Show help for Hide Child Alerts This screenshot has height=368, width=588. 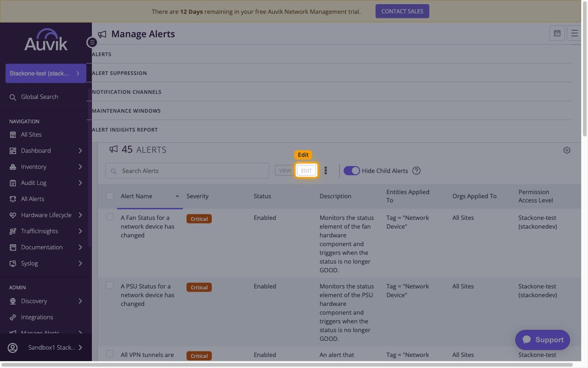(x=416, y=171)
